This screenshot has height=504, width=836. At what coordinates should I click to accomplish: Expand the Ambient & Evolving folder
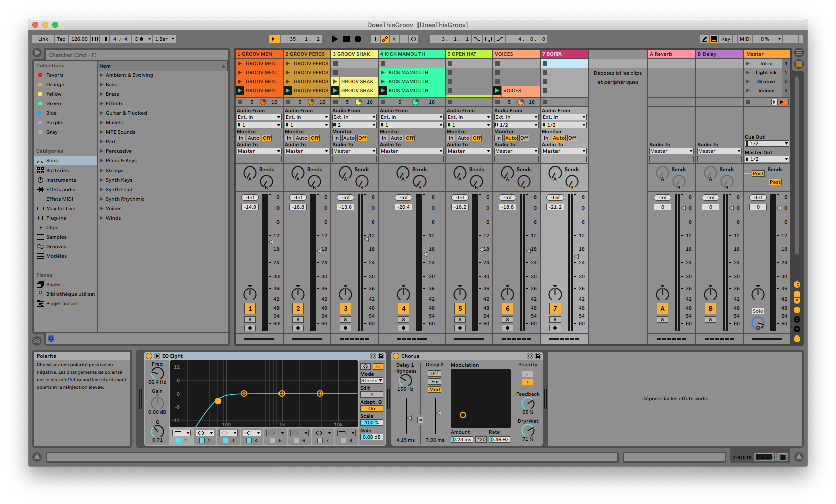pos(102,75)
